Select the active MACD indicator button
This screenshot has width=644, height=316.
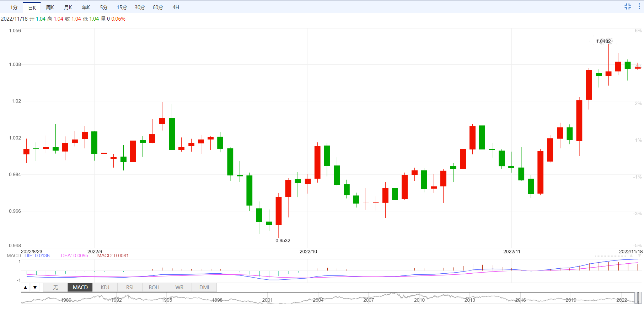[x=80, y=288]
